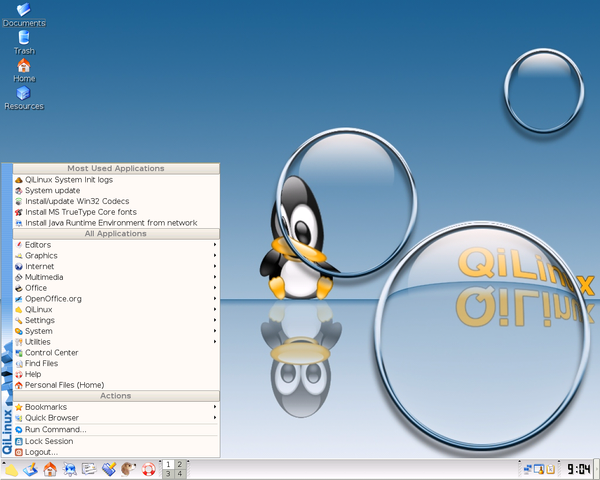The width and height of the screenshot is (600, 480).
Task: Click the yellow QiLinux start menu button
Action: pyautogui.click(x=11, y=469)
